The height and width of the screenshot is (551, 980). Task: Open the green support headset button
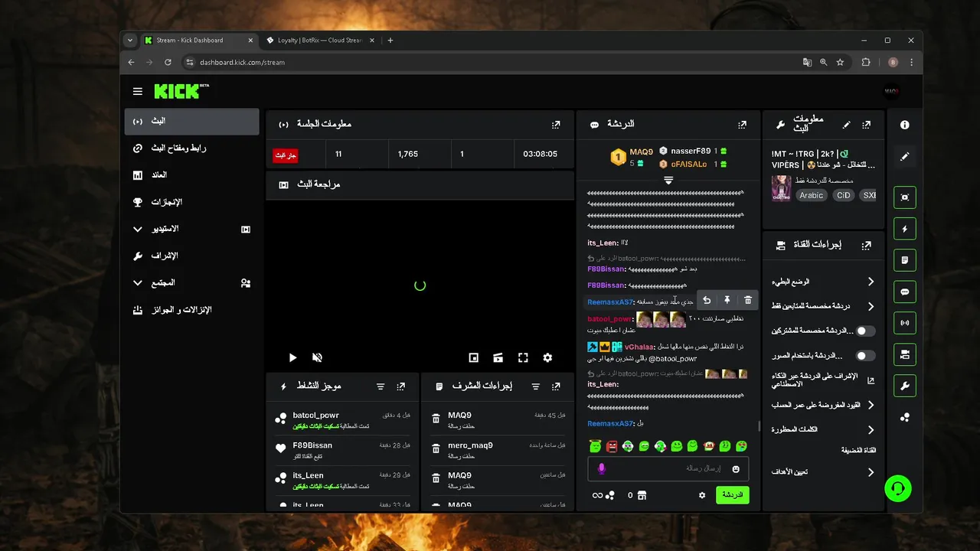pos(898,487)
